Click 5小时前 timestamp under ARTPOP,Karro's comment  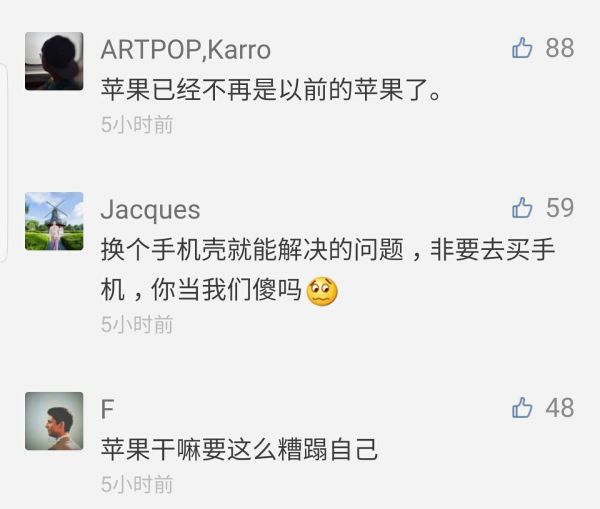pyautogui.click(x=137, y=125)
